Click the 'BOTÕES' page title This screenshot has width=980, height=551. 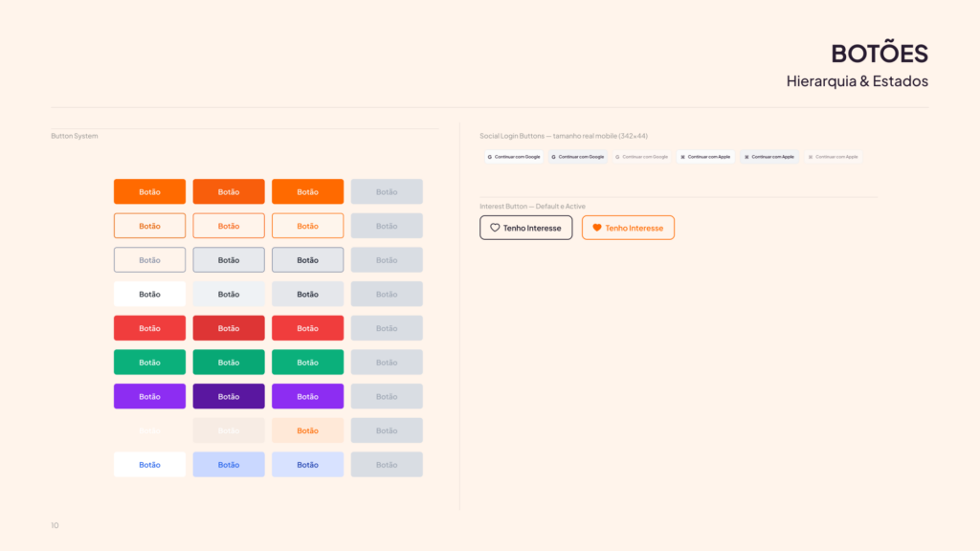pyautogui.click(x=880, y=52)
